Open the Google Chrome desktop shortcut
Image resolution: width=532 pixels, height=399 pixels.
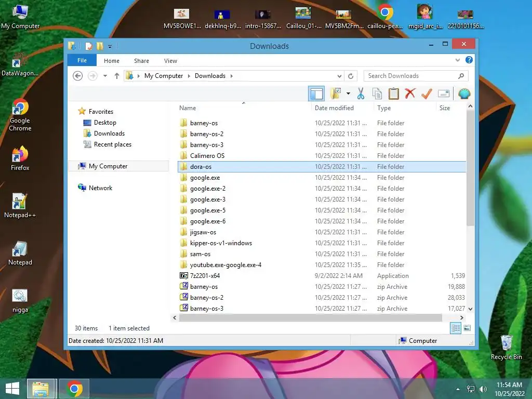point(20,115)
